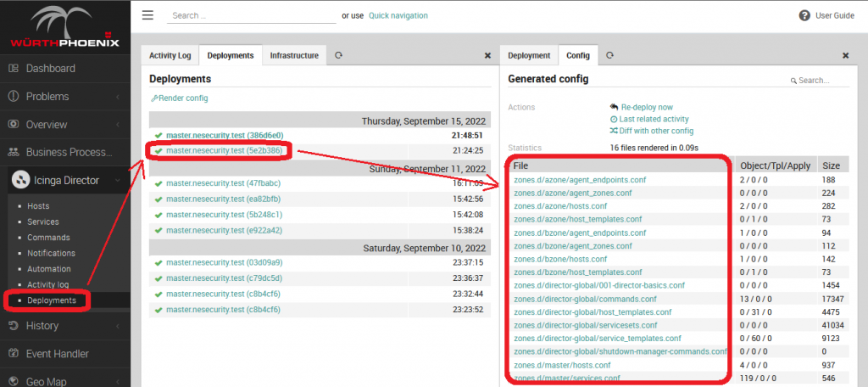Refresh the right Config pane
The image size is (868, 387).
(x=610, y=55)
